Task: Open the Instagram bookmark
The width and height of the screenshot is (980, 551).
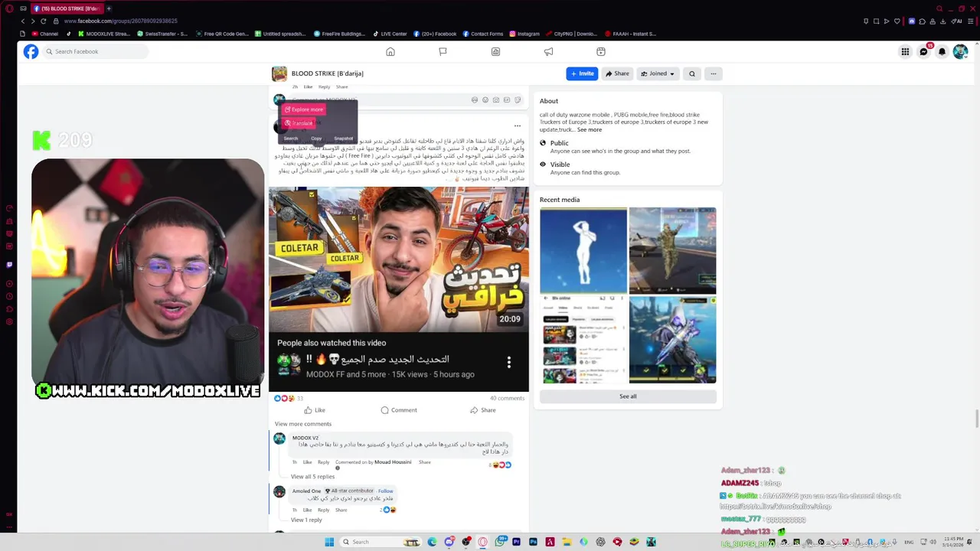Action: pyautogui.click(x=524, y=34)
